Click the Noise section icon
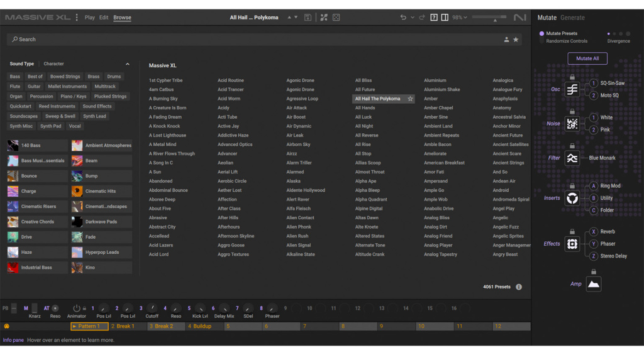 pos(572,124)
